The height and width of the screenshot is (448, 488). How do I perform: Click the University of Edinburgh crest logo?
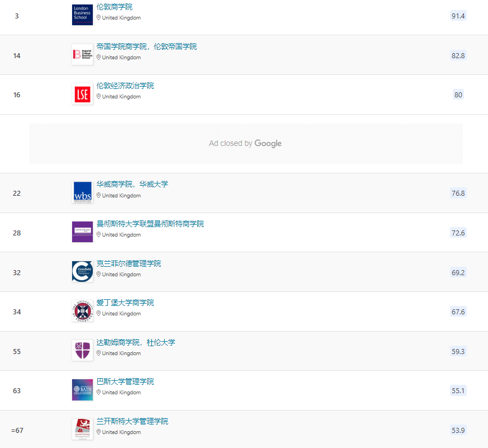coord(82,310)
